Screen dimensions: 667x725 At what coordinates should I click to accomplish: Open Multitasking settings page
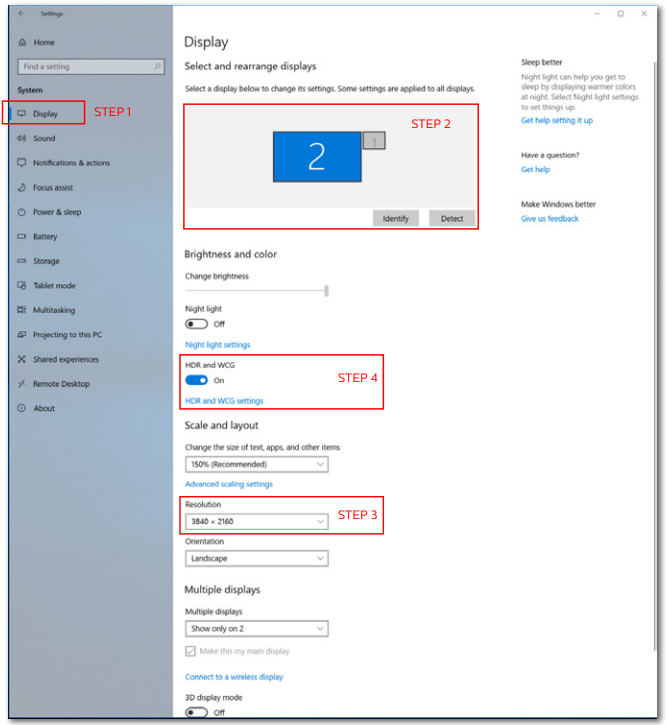pyautogui.click(x=54, y=310)
